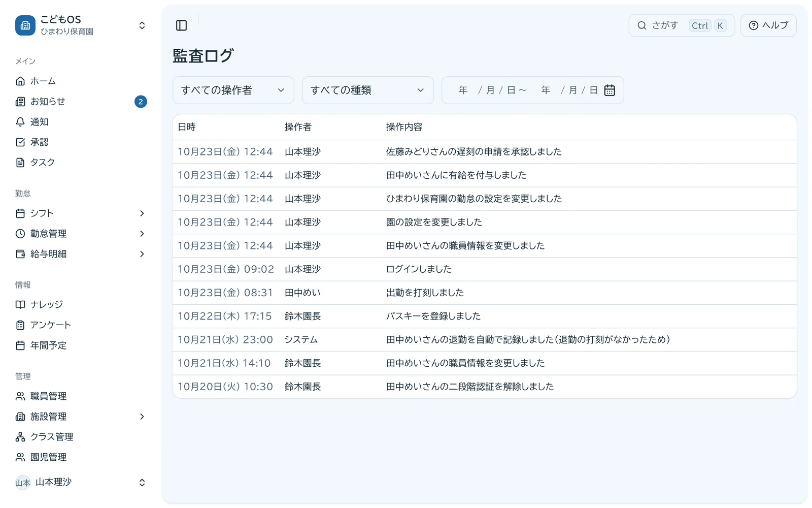Click the 通知 bell icon
This screenshot has width=812, height=508.
point(20,122)
